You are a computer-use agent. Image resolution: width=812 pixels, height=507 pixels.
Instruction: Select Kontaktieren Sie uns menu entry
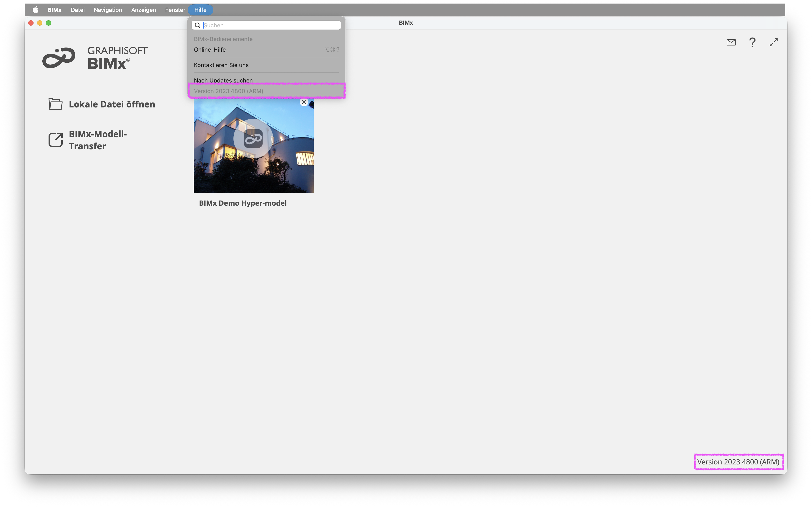pyautogui.click(x=266, y=65)
